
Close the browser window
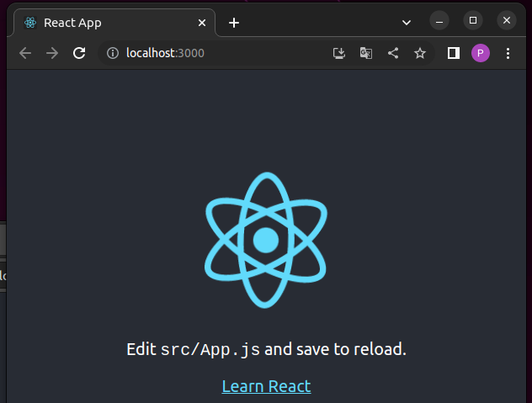point(507,21)
